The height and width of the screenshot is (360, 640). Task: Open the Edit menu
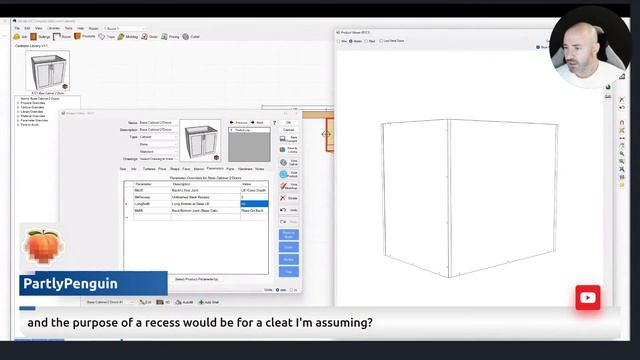click(x=27, y=29)
